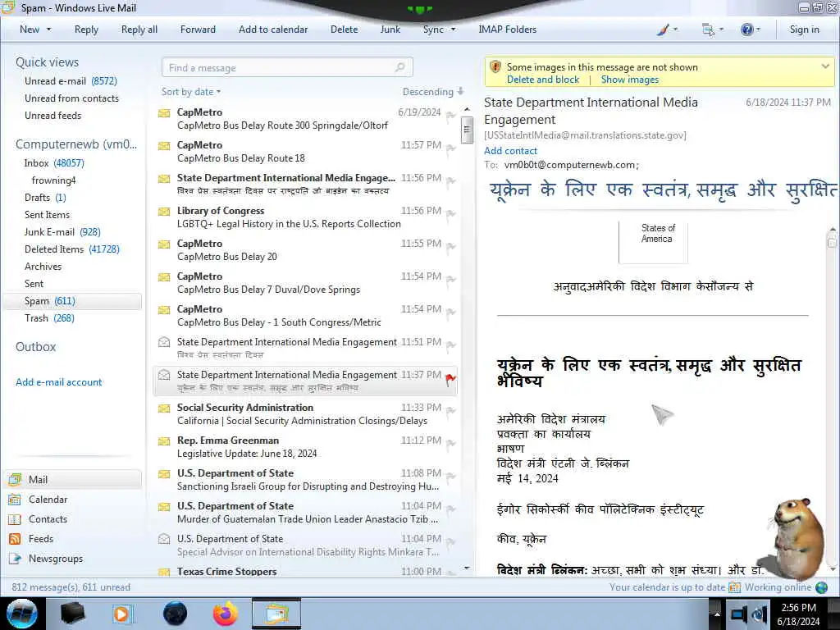Toggle flag on CapMetro Route 300 message

tap(450, 116)
